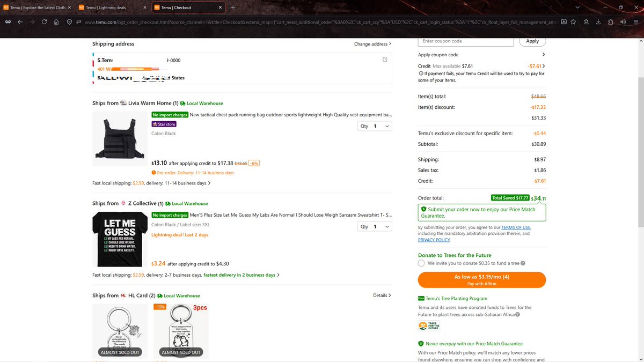Click the donation help question mark icon

523,263
